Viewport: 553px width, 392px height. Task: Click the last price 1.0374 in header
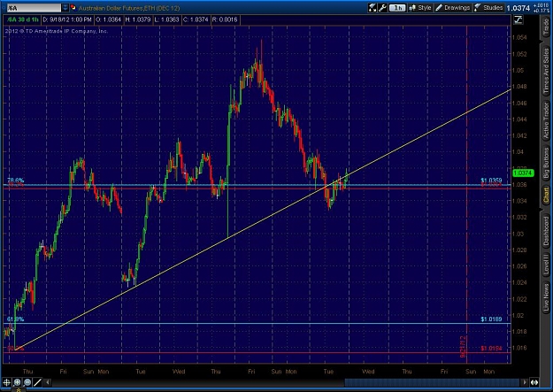(518, 8)
